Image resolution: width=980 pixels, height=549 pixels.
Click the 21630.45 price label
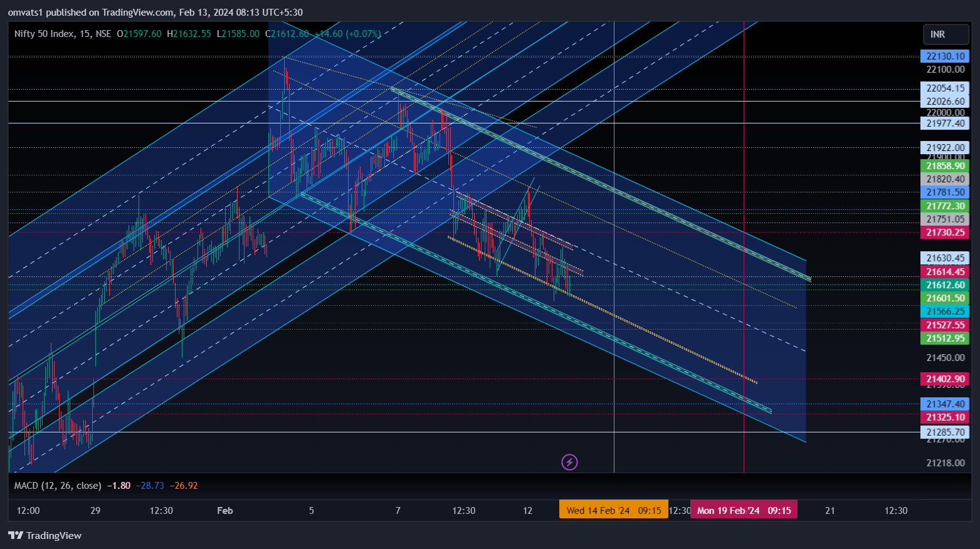[x=945, y=258]
